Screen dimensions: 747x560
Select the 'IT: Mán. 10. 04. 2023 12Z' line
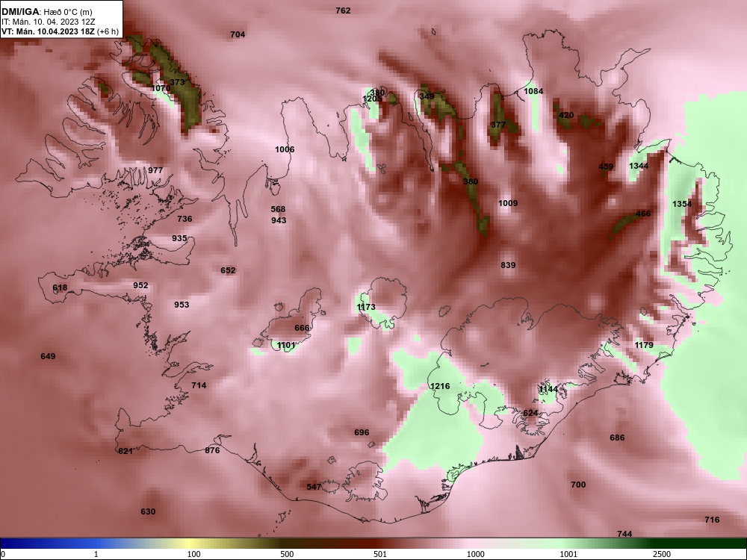coord(49,22)
